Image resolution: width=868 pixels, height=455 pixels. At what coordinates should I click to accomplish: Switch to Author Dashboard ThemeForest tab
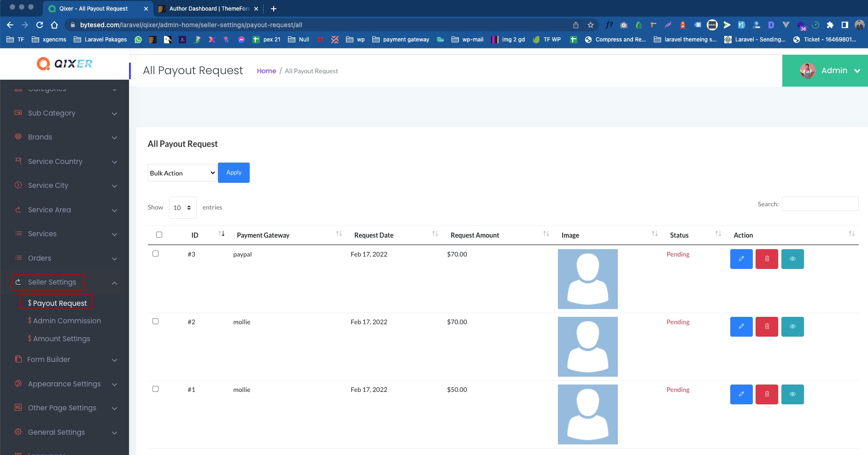(x=208, y=9)
